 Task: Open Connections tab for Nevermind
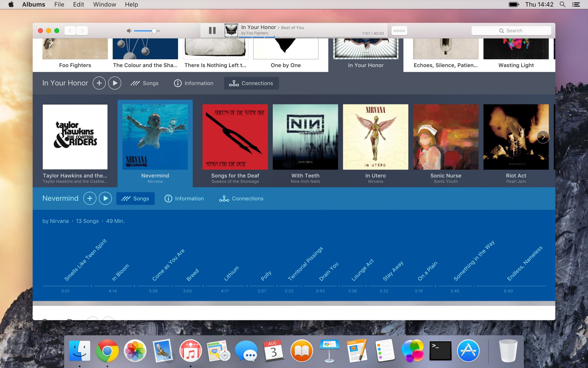(241, 198)
